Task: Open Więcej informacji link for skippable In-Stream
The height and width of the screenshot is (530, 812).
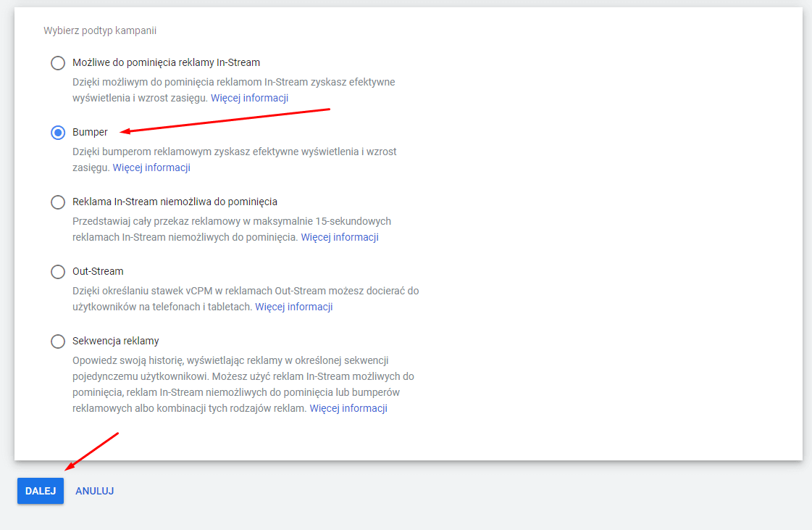Action: click(249, 98)
